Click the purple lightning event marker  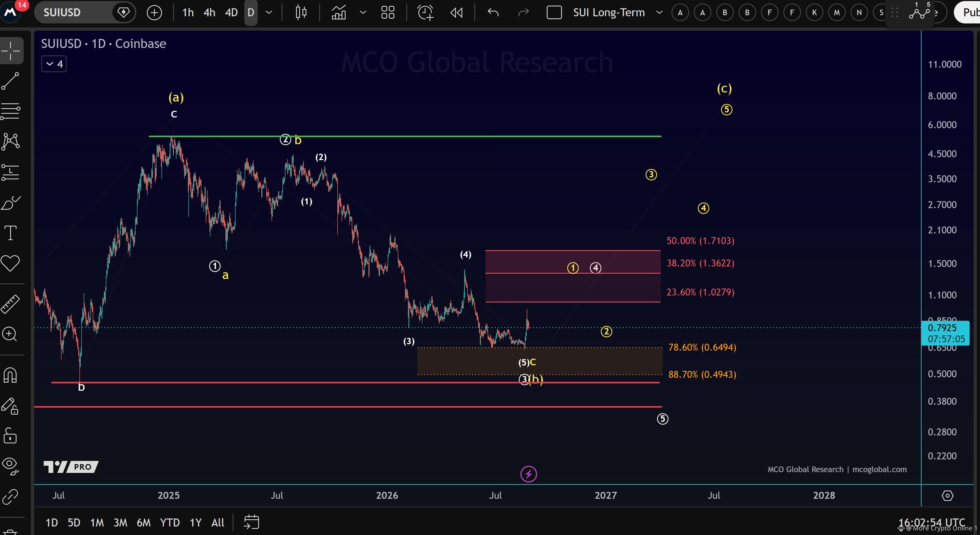[528, 474]
